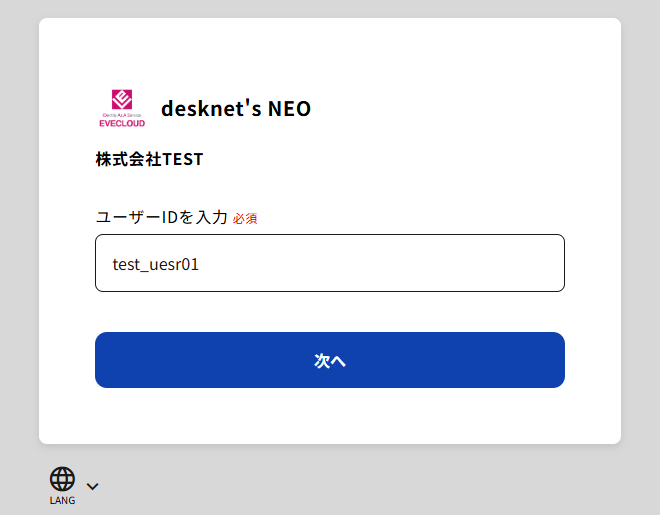Click the word TEST in company name

[183, 159]
